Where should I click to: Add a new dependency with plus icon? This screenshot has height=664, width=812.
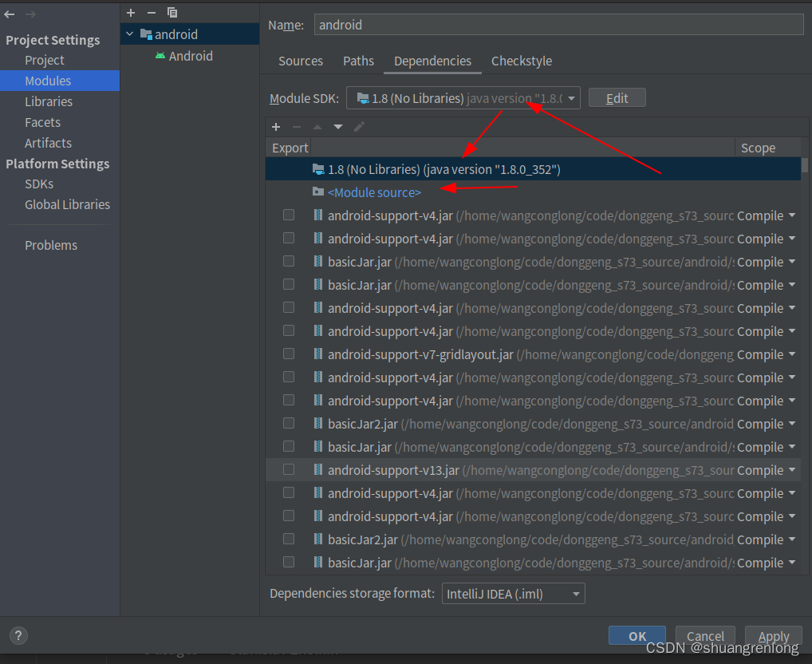276,126
